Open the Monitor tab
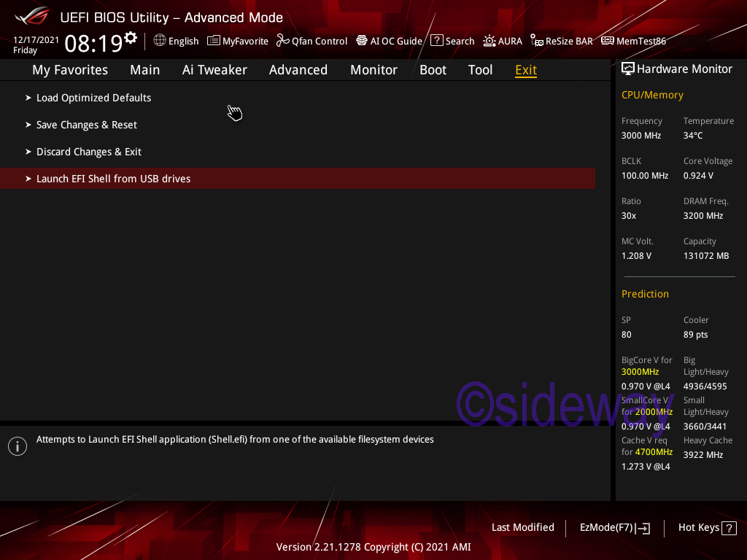Image resolution: width=747 pixels, height=560 pixels. coord(374,70)
